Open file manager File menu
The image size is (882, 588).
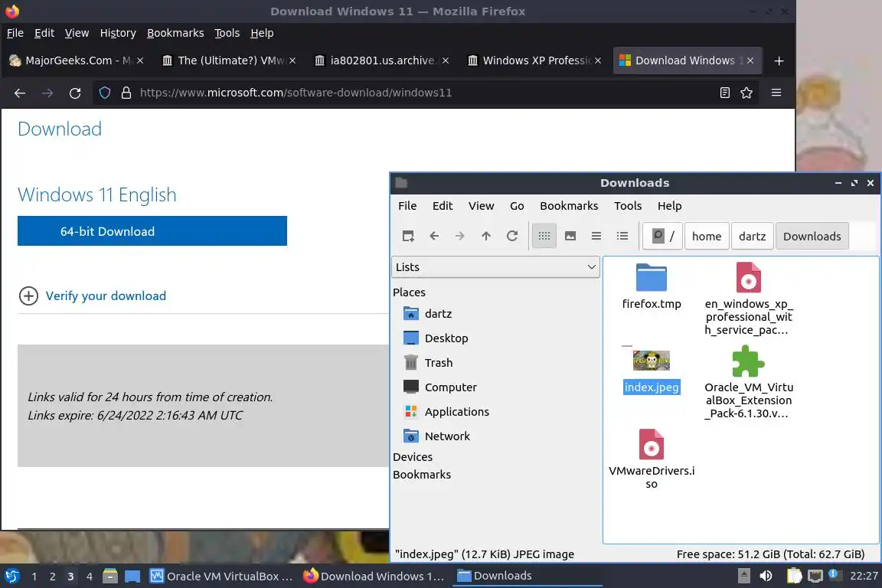pyautogui.click(x=407, y=206)
